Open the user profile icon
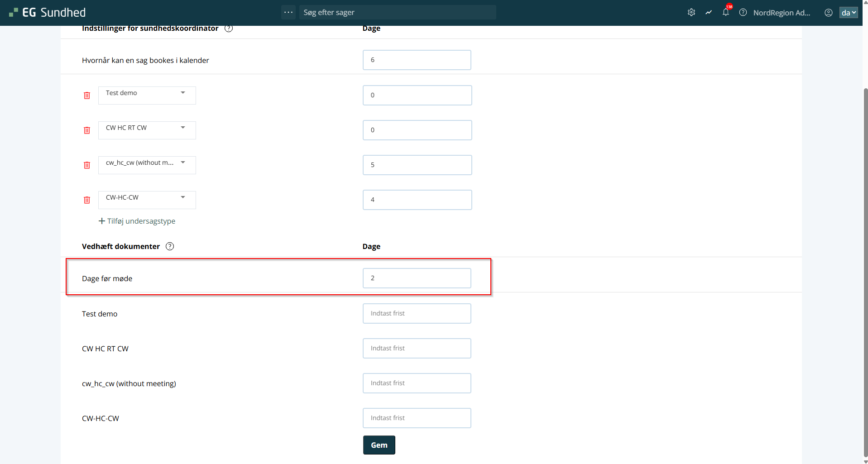The image size is (868, 464). [x=828, y=13]
